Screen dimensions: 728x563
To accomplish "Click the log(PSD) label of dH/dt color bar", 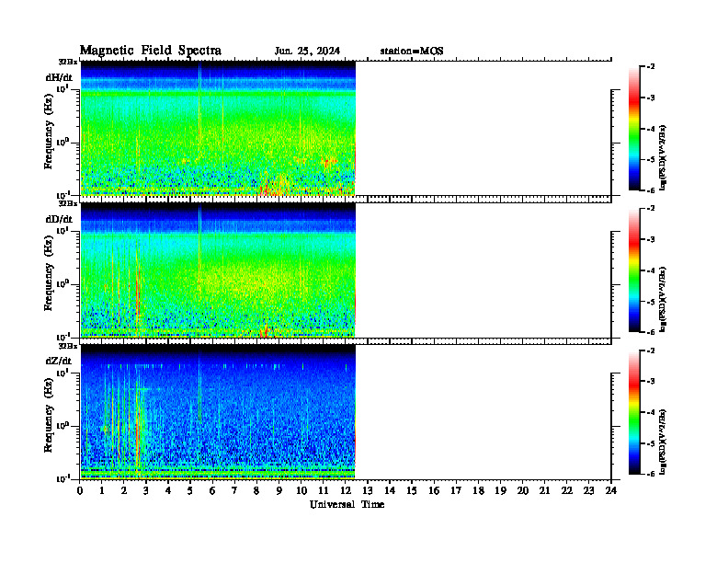I will tap(663, 157).
